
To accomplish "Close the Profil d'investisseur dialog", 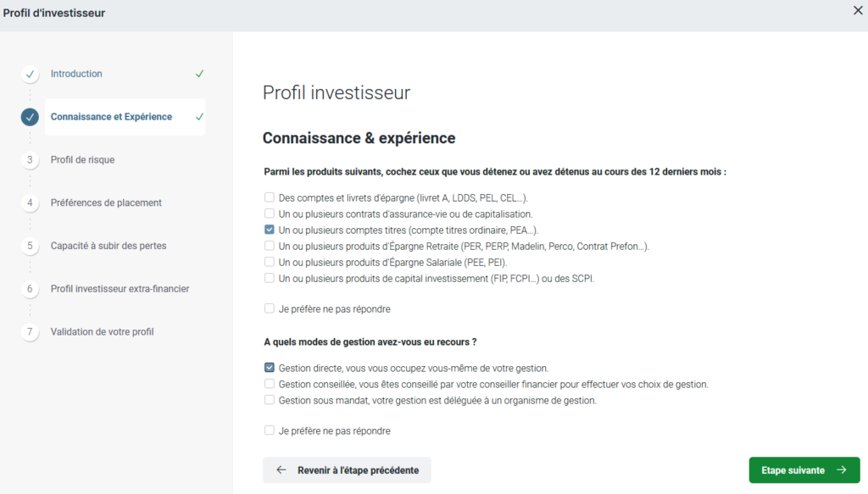I will (857, 10).
